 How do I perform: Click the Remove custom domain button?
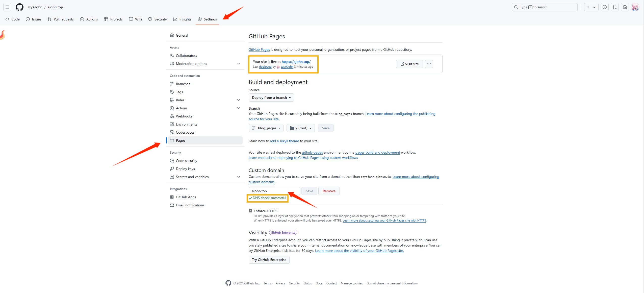(329, 191)
